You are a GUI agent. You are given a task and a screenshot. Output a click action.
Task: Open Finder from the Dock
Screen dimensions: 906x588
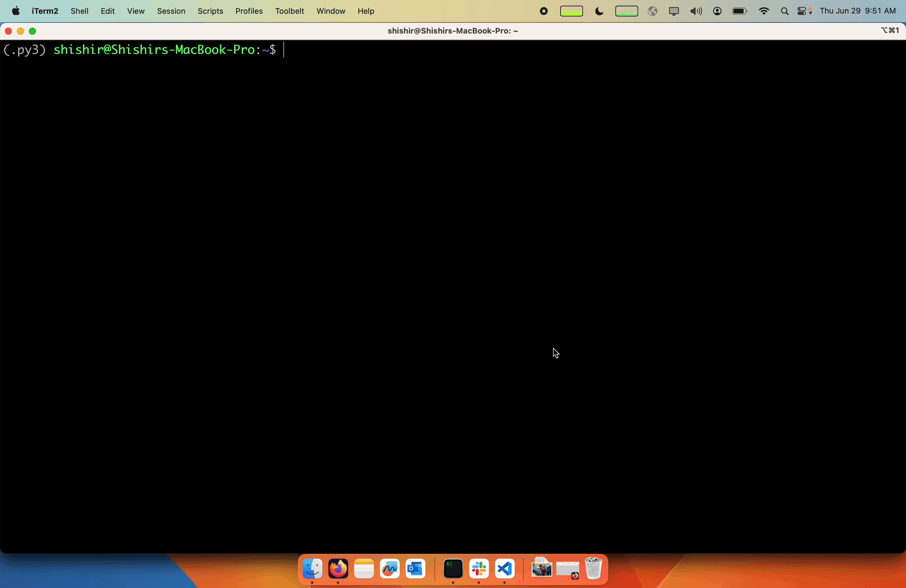(312, 570)
